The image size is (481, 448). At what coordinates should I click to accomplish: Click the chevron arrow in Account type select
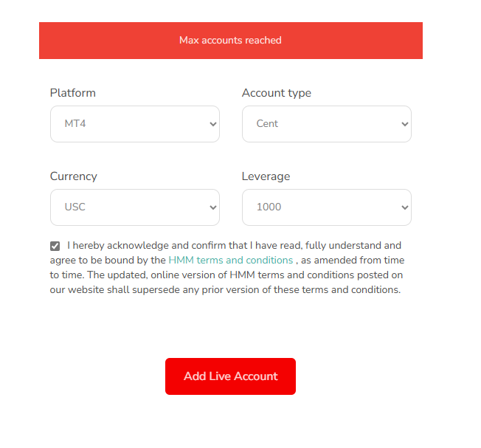404,124
